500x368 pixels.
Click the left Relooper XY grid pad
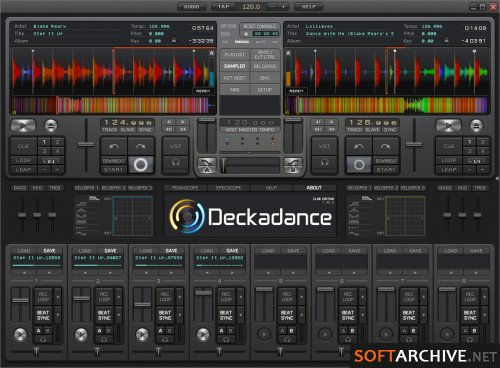tap(132, 216)
